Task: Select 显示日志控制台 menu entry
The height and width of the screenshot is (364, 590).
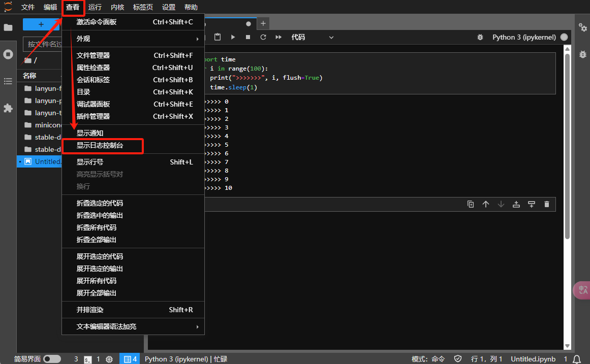Action: tap(100, 145)
